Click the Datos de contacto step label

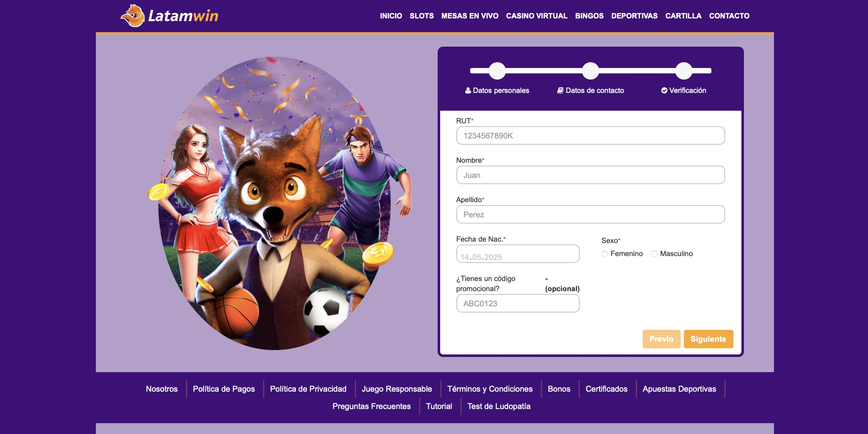[595, 90]
